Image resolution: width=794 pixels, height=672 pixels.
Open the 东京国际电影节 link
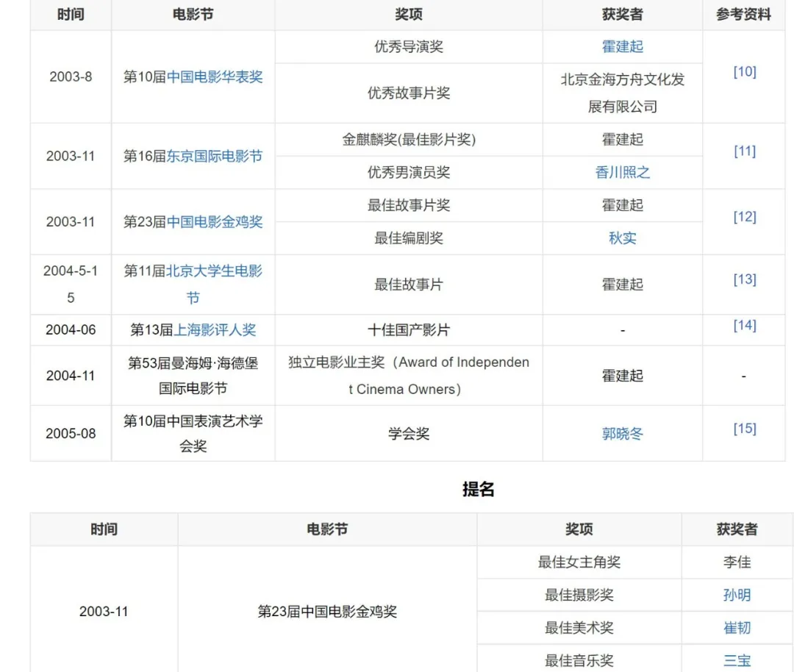(x=215, y=156)
